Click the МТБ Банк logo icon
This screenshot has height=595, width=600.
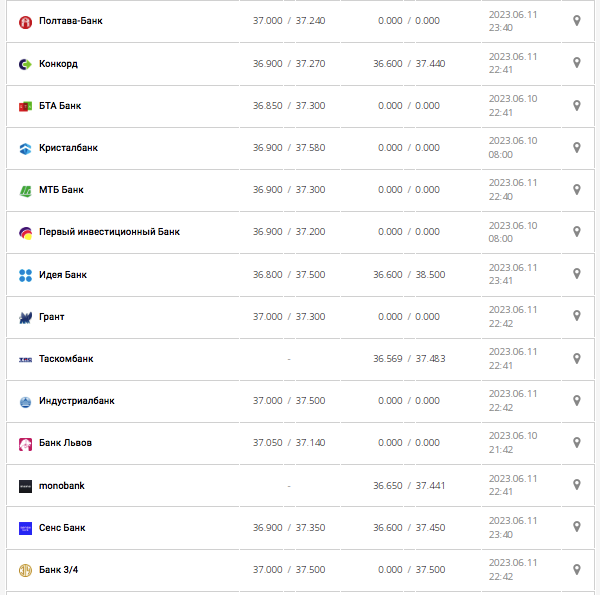tap(26, 190)
